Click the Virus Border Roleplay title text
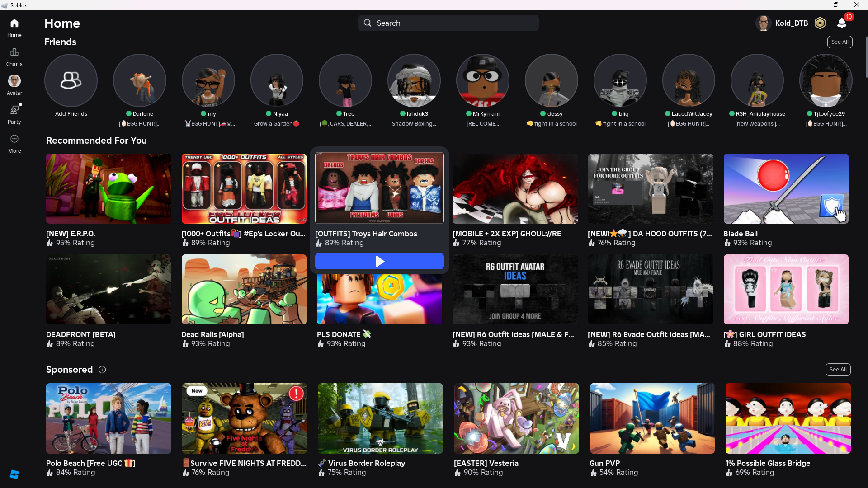Viewport: 868px width, 488px height. (x=362, y=463)
